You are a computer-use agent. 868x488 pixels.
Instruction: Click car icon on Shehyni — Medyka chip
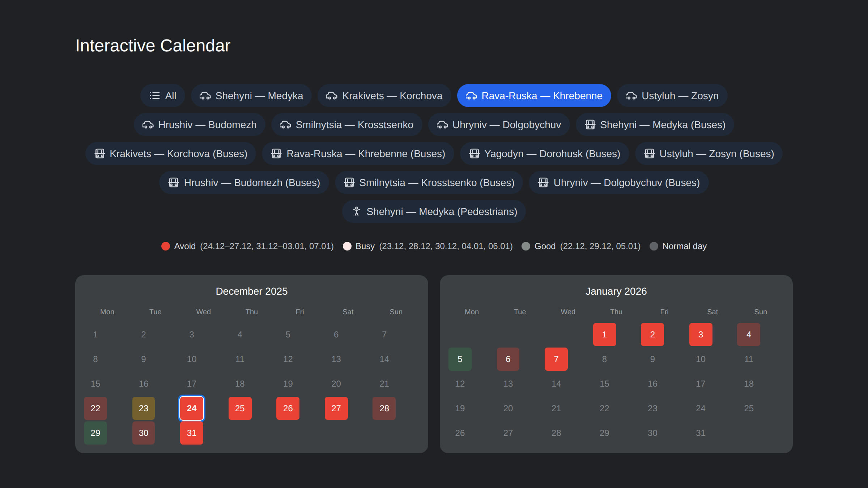coord(205,96)
